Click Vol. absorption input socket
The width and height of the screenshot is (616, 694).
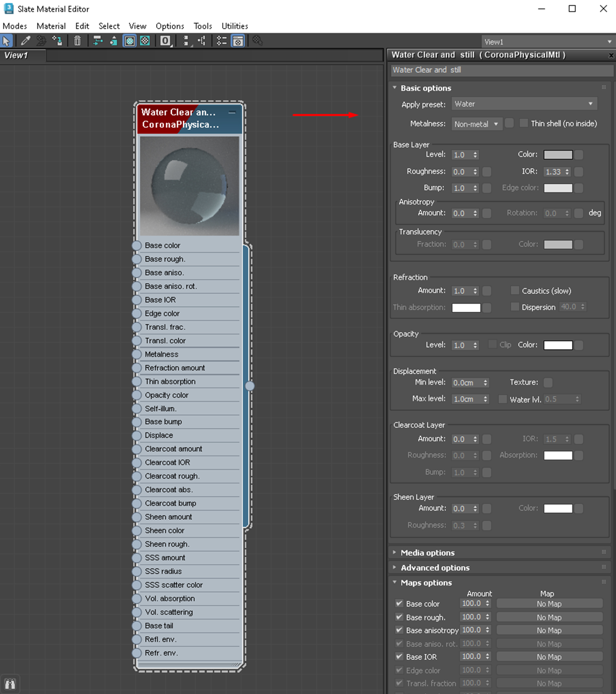(136, 599)
